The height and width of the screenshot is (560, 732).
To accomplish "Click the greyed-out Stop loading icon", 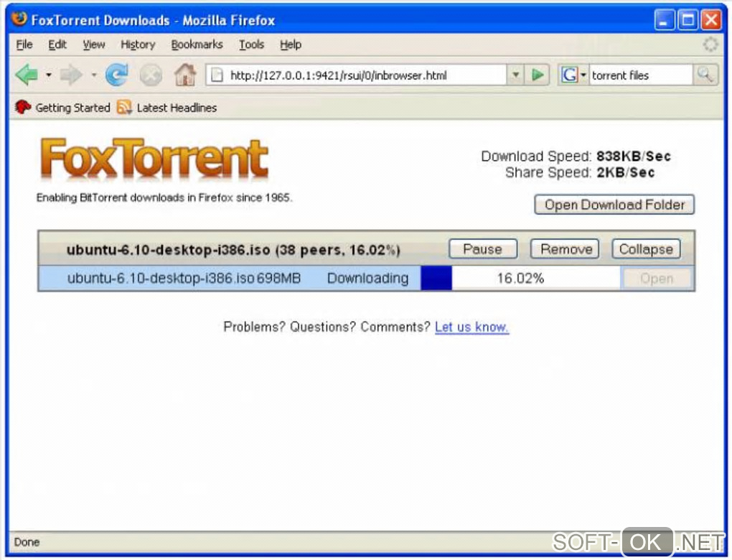I will [x=151, y=75].
